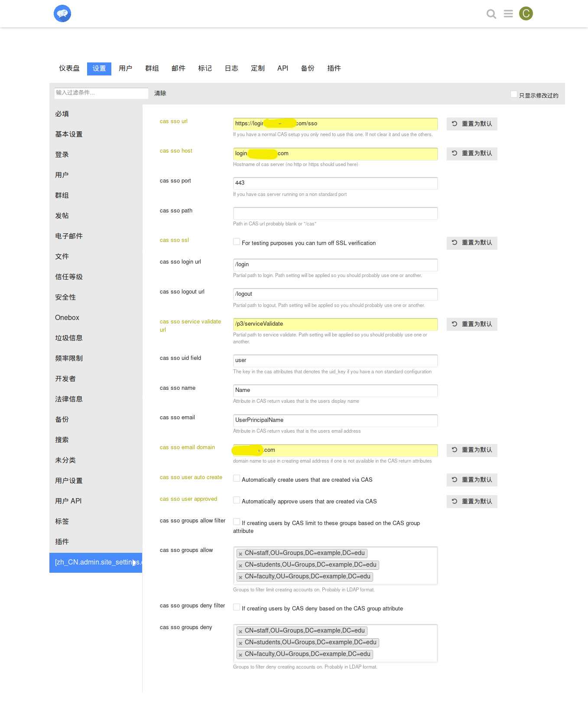Viewport: 588px width, 718px height.
Task: Click the settings filter input field
Action: [101, 93]
